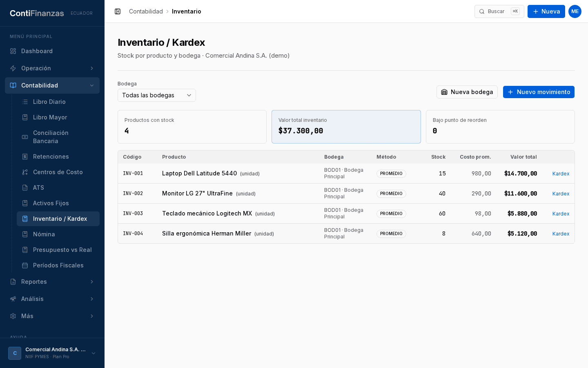Click the plus icon in Nuevo movimiento

[510, 92]
